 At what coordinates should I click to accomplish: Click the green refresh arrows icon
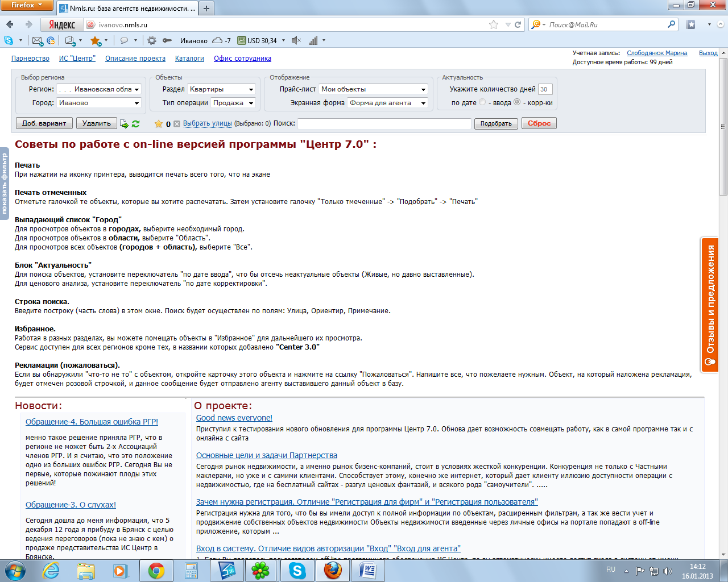[135, 123]
